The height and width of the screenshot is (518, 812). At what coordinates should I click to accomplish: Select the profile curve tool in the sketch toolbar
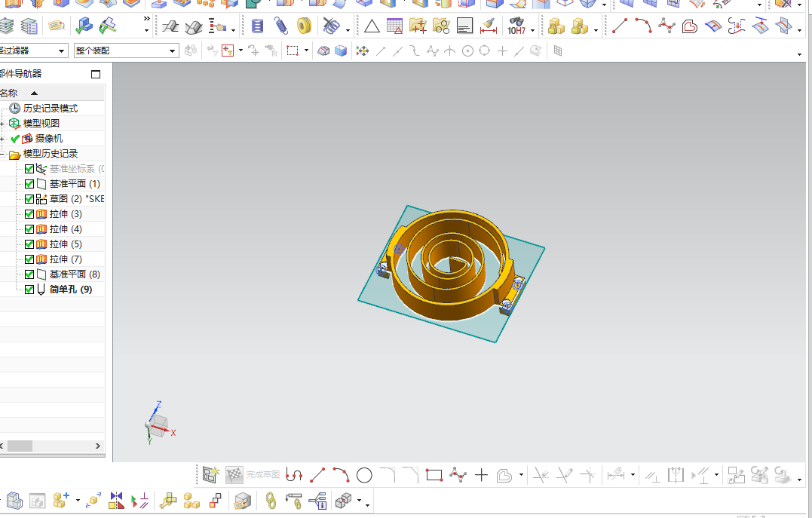pyautogui.click(x=294, y=475)
